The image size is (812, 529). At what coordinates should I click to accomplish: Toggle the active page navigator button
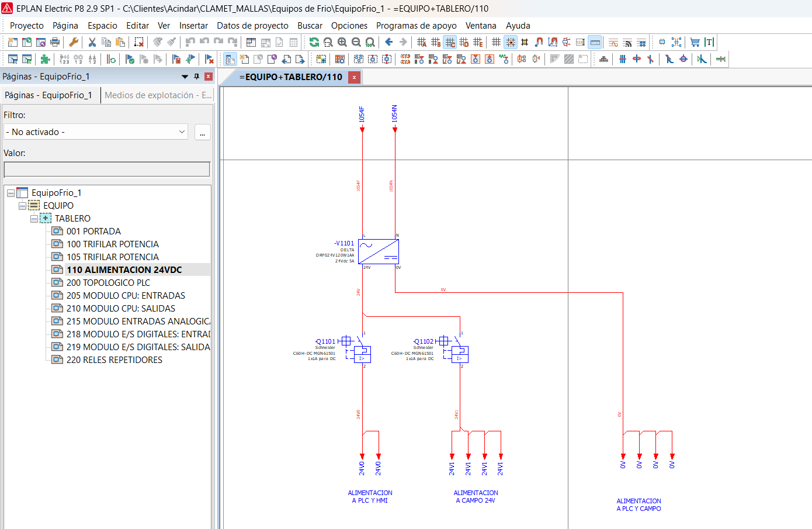pos(230,59)
